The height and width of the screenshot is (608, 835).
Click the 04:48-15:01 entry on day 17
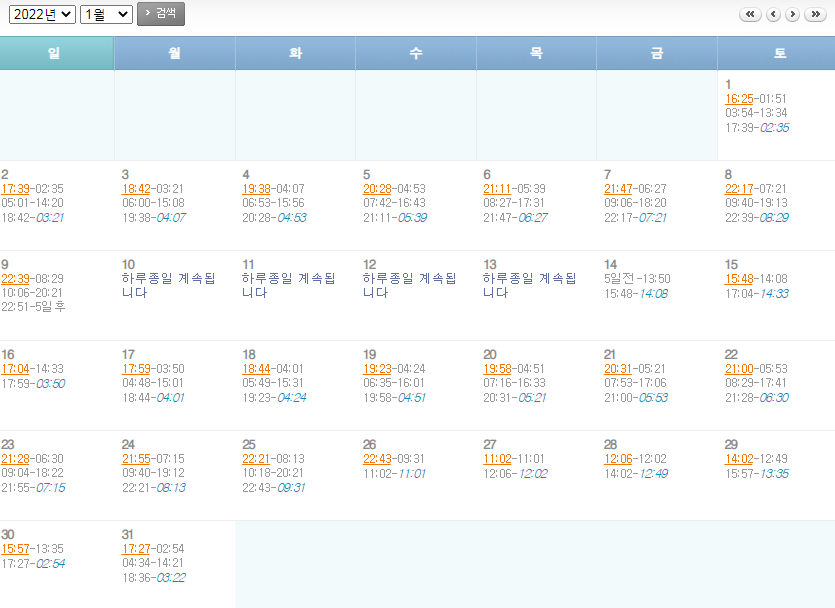coord(153,383)
